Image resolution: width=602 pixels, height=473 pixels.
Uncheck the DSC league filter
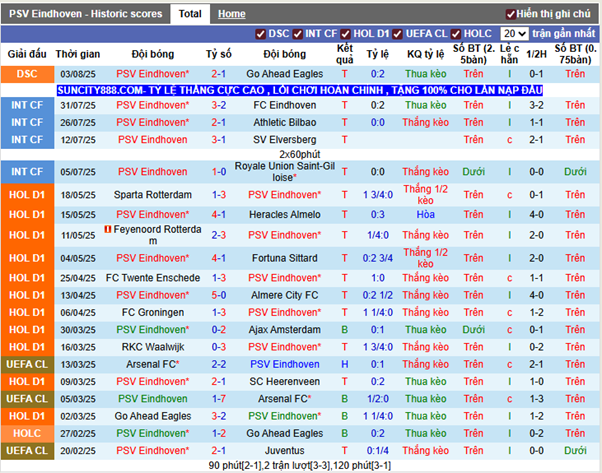click(x=260, y=34)
